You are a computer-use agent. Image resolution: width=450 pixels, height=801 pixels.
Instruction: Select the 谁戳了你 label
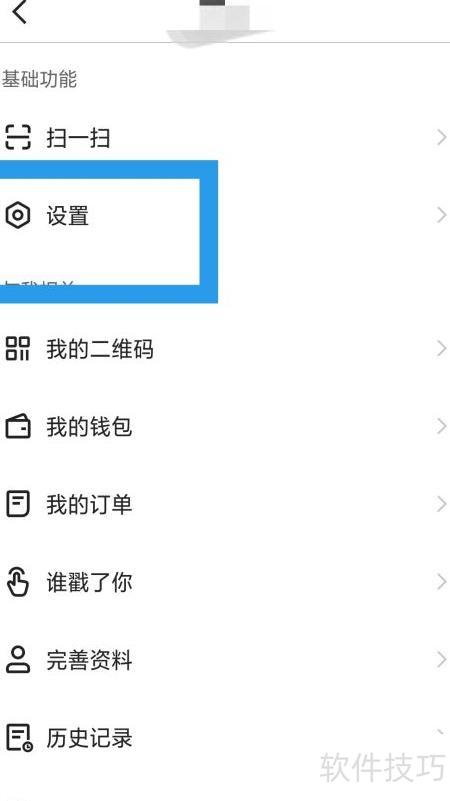[x=89, y=582]
